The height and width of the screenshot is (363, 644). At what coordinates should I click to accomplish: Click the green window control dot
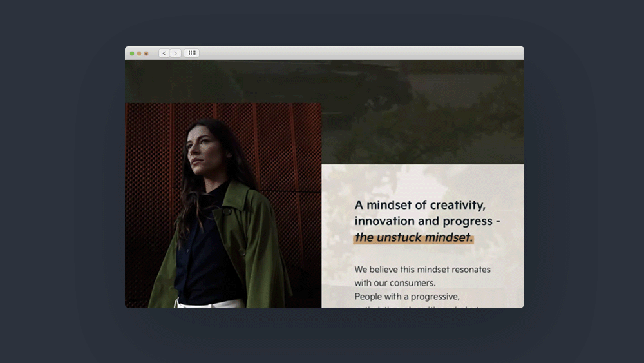[x=132, y=54]
